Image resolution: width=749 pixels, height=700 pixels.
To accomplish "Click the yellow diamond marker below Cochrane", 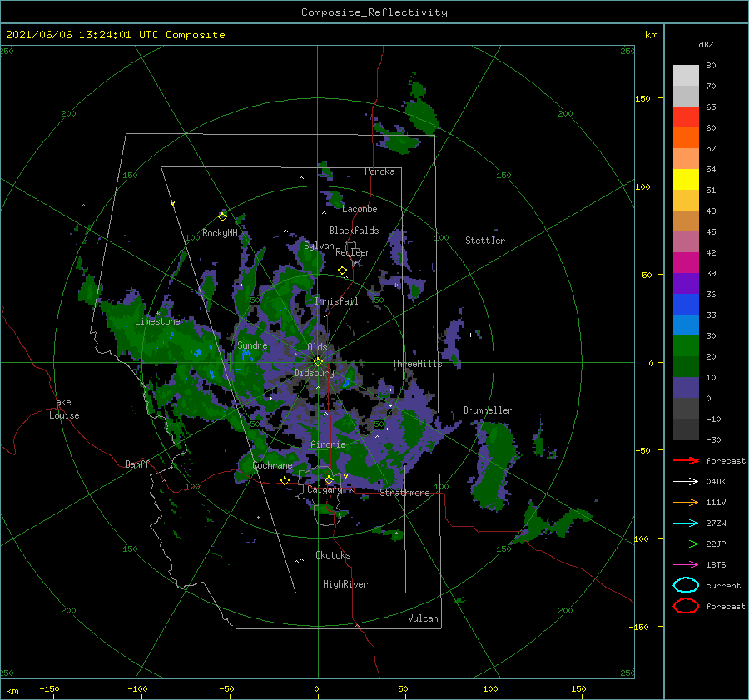I will [285, 481].
